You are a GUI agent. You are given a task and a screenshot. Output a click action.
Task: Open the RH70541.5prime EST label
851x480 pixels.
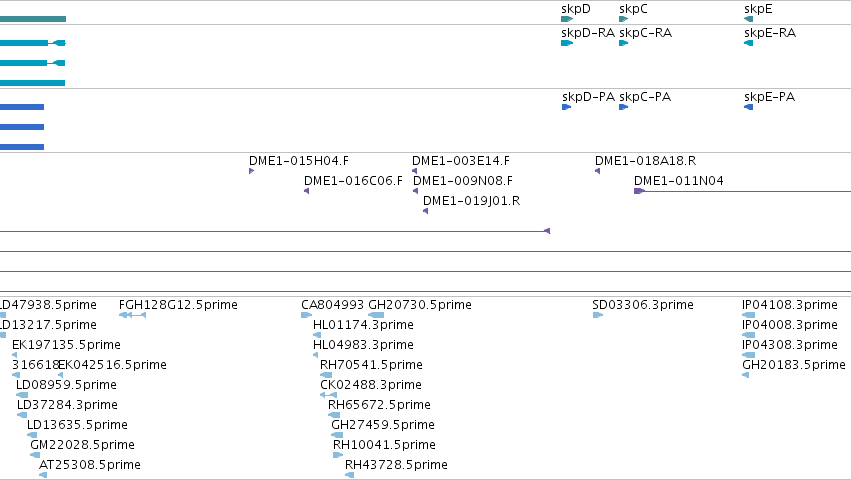pyautogui.click(x=371, y=365)
